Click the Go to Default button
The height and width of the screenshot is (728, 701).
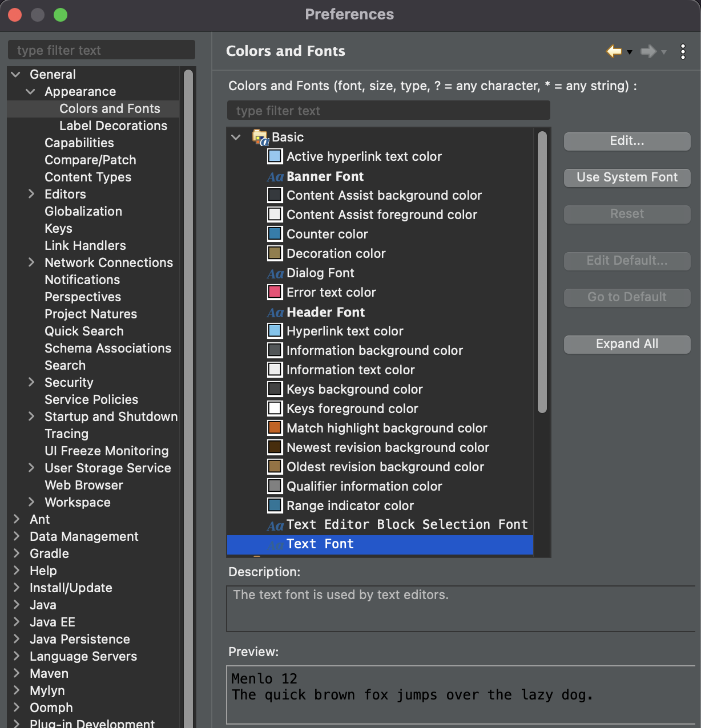click(x=627, y=297)
